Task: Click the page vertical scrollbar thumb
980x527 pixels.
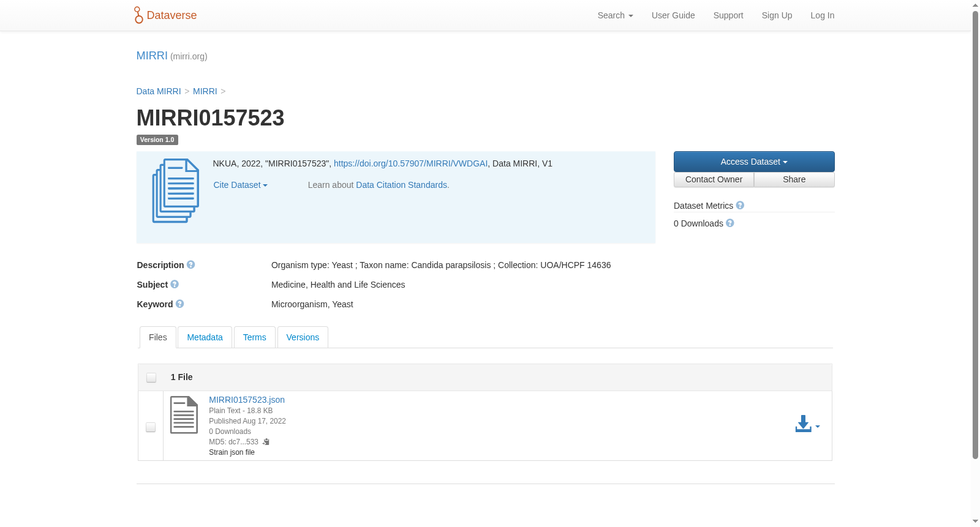Action: click(x=975, y=234)
